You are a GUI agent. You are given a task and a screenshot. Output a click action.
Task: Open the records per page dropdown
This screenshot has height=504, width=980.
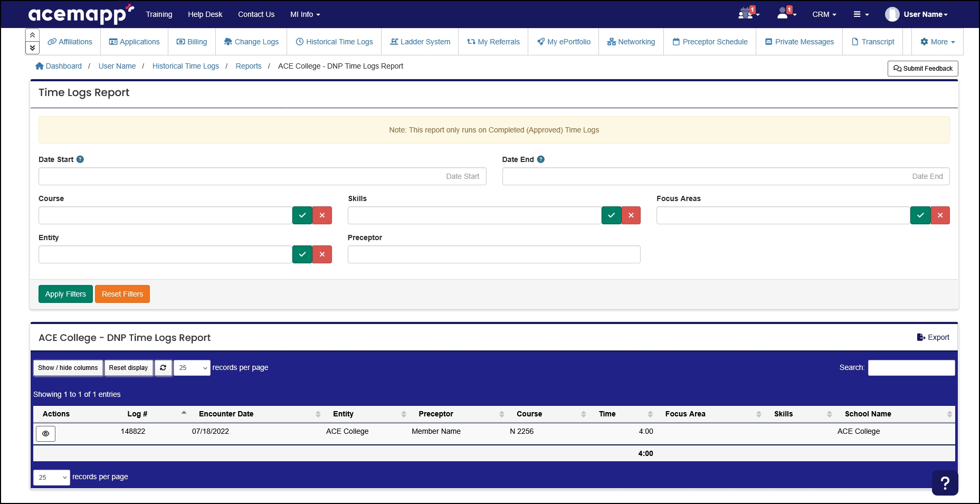click(x=192, y=367)
